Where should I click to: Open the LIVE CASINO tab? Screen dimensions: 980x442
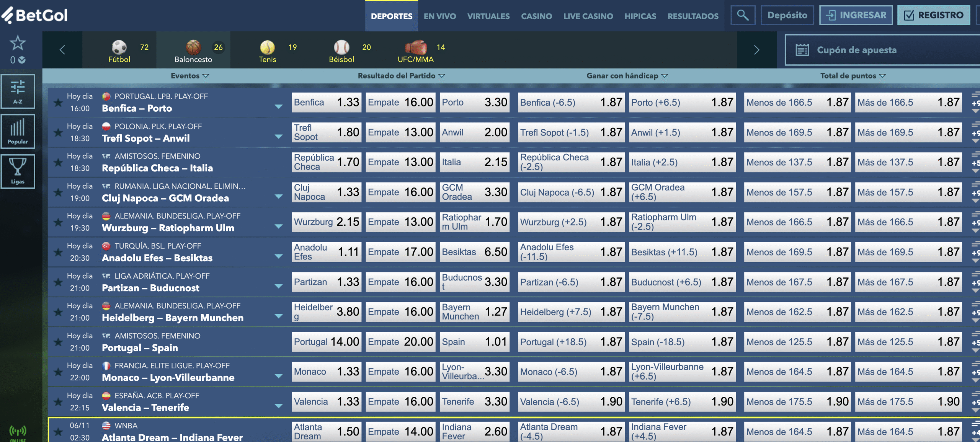(588, 16)
